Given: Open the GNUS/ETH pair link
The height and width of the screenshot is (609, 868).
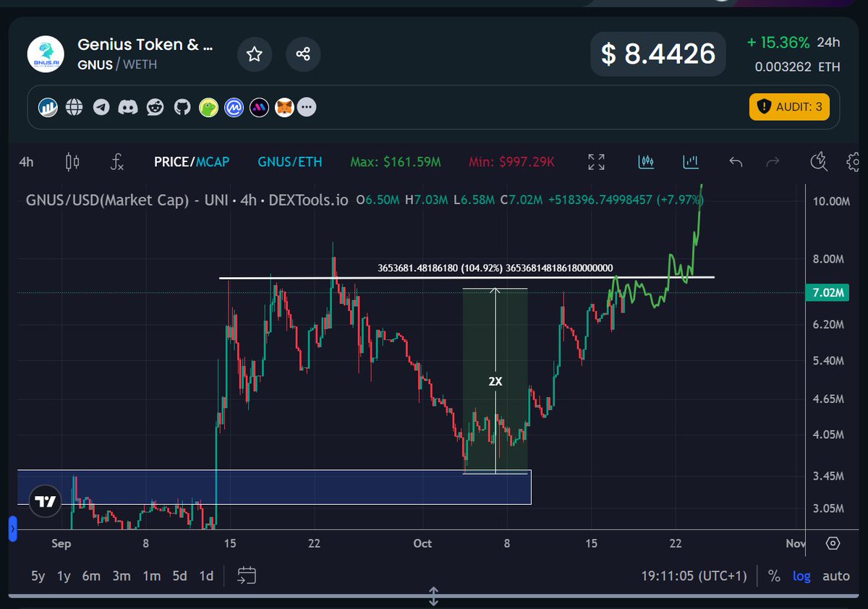Looking at the screenshot, I should click(x=289, y=162).
